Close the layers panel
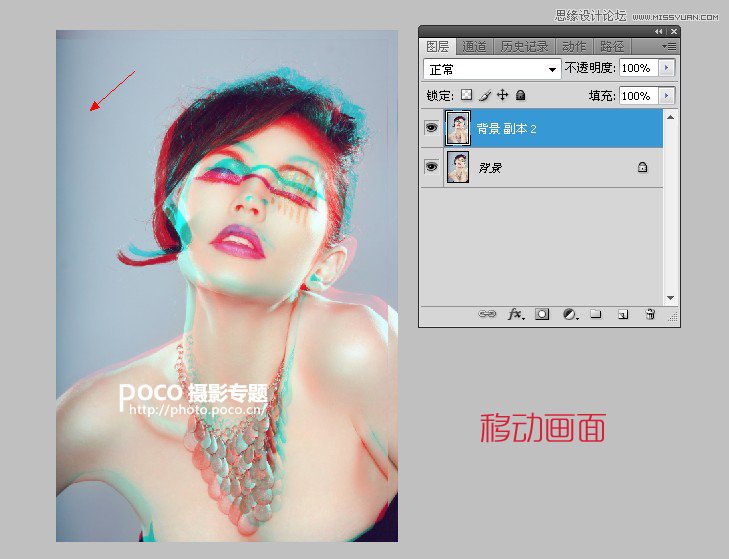 click(674, 32)
